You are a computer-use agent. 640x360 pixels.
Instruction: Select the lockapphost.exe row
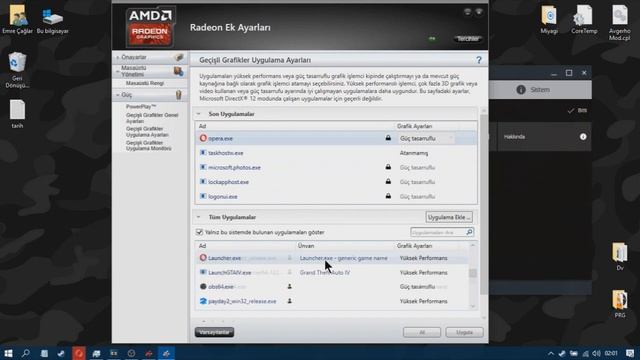click(x=336, y=182)
